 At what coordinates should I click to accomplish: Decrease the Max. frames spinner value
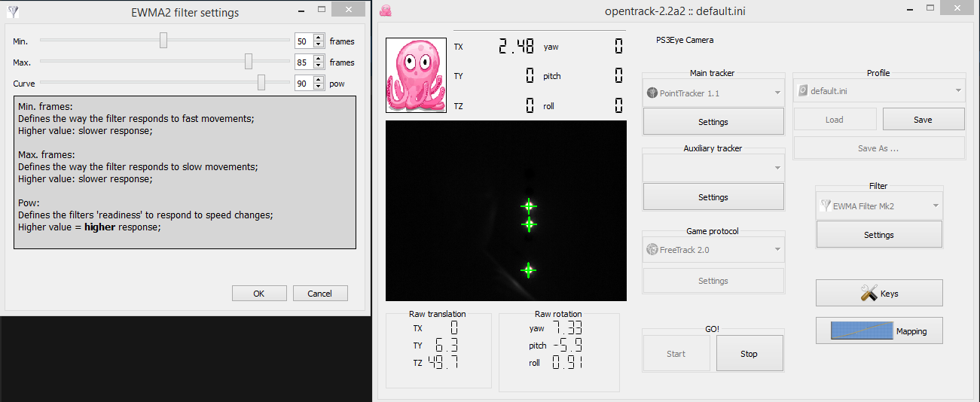click(319, 66)
